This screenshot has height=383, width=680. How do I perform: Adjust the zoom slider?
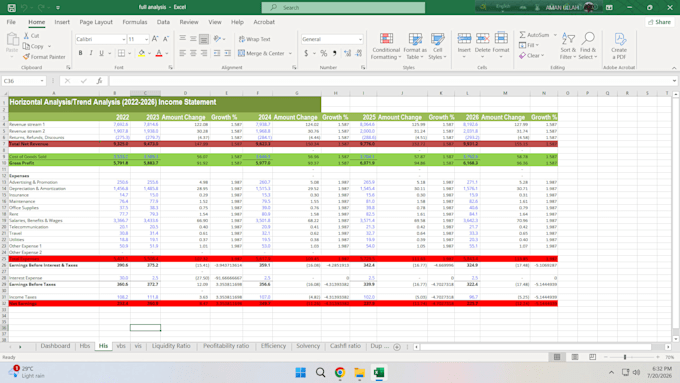[x=625, y=357]
